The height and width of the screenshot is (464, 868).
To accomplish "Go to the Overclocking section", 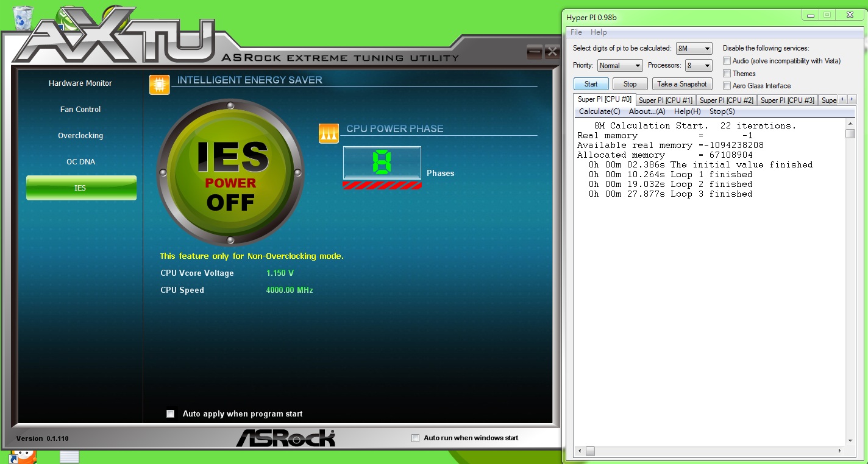I will point(80,136).
